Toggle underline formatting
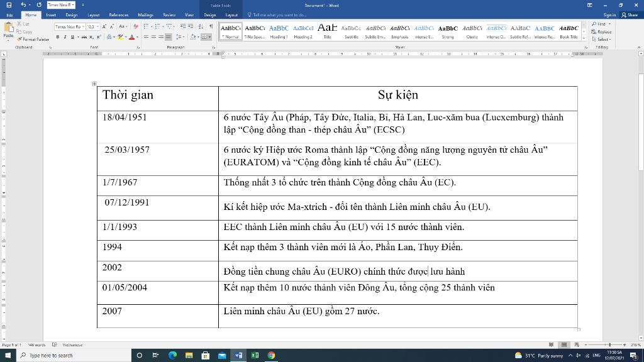Image resolution: width=644 pixels, height=362 pixels. point(72,37)
